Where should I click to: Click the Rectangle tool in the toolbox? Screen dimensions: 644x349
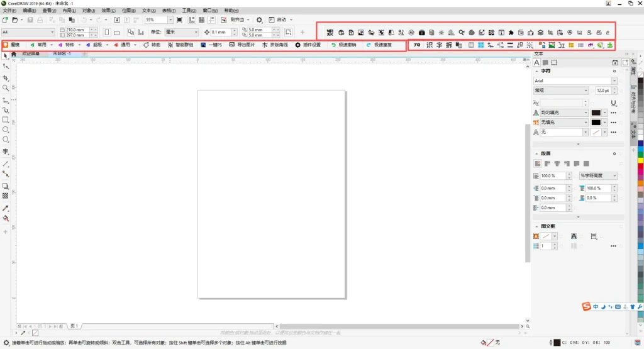6,119
